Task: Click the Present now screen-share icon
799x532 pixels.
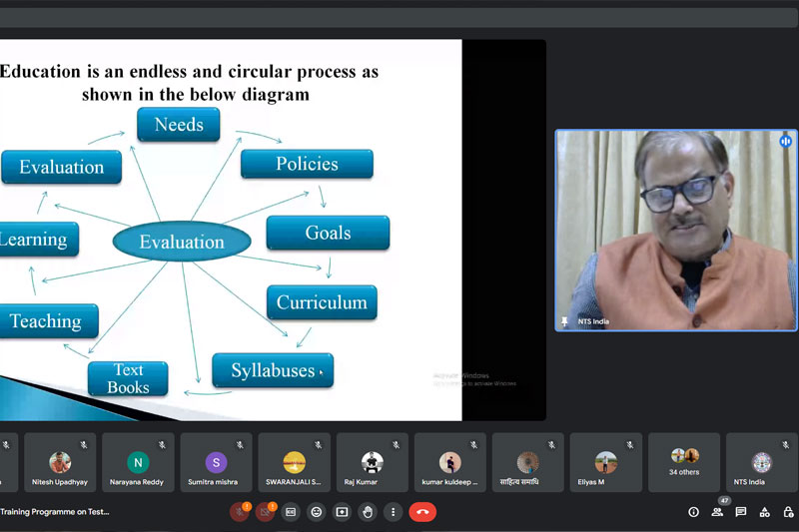Action: 342,512
